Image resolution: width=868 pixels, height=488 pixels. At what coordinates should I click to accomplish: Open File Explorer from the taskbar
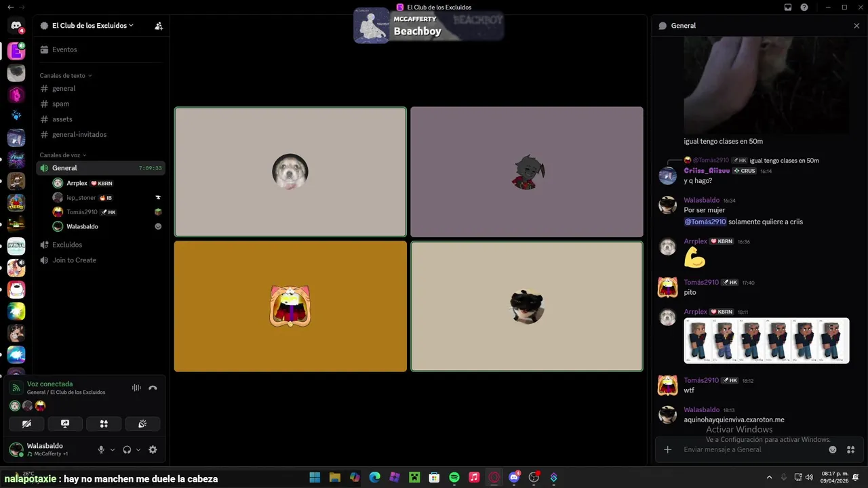tap(334, 477)
